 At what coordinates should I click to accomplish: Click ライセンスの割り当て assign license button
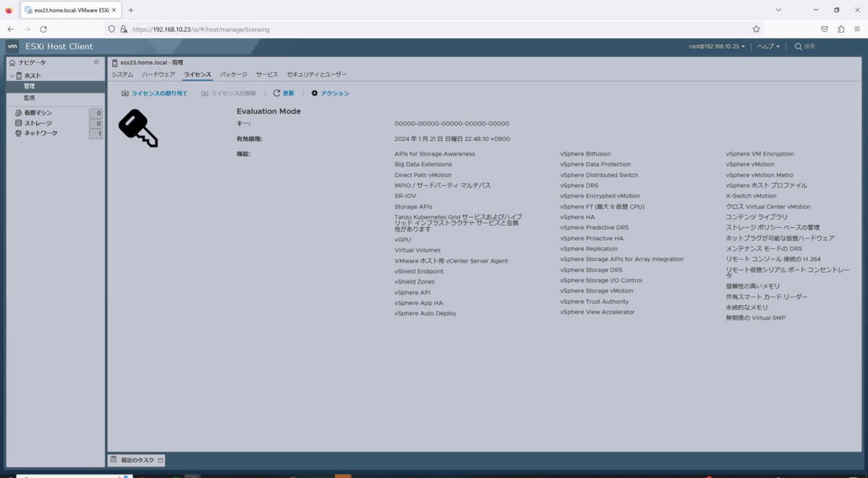tap(154, 93)
